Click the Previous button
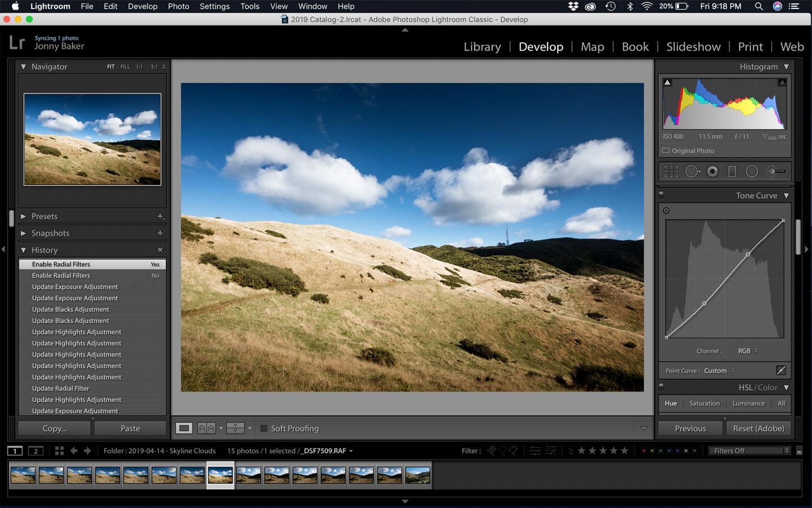The width and height of the screenshot is (812, 508). pyautogui.click(x=690, y=428)
